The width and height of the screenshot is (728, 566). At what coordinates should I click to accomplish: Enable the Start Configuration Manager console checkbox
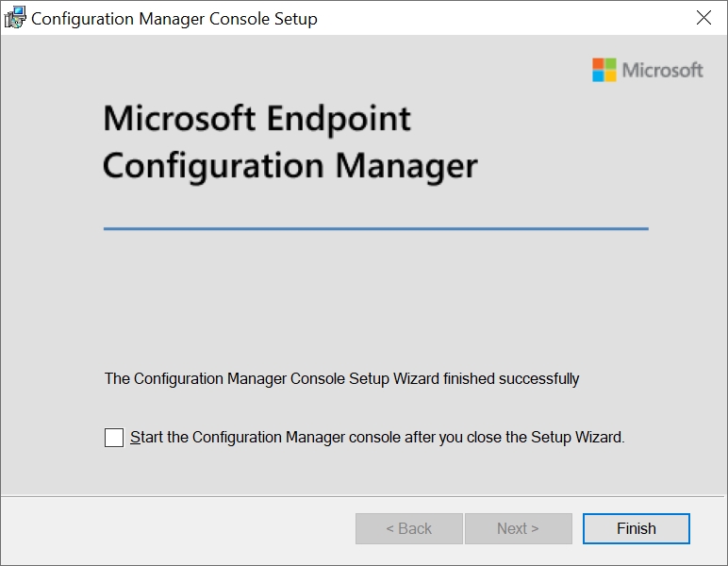114,438
